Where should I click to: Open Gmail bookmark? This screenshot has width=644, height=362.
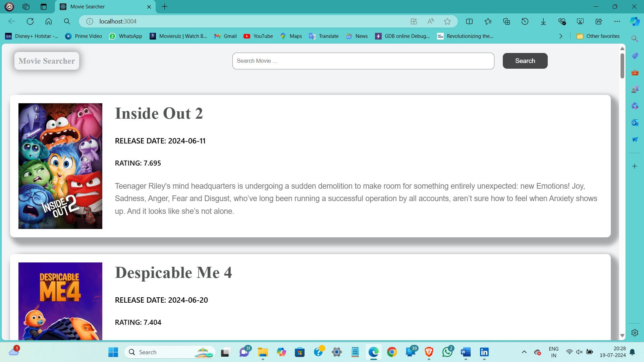[x=225, y=36]
